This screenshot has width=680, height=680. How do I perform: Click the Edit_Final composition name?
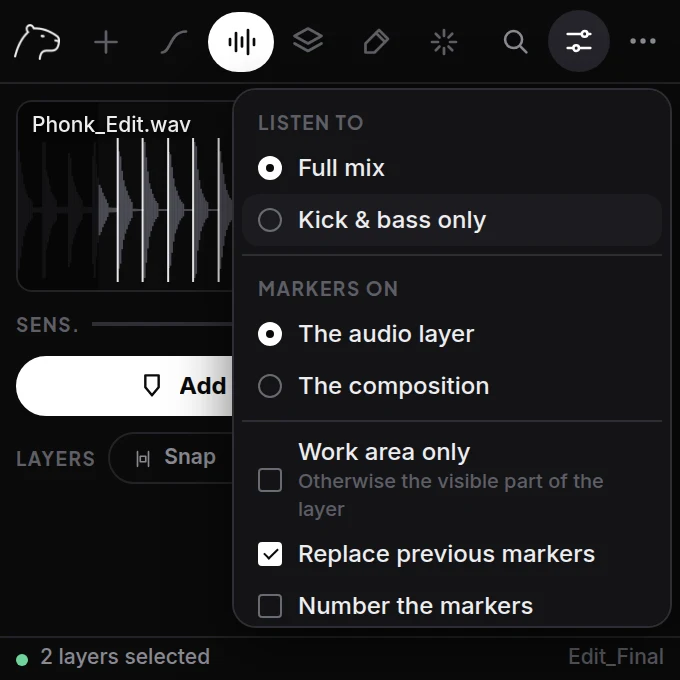[x=616, y=657]
